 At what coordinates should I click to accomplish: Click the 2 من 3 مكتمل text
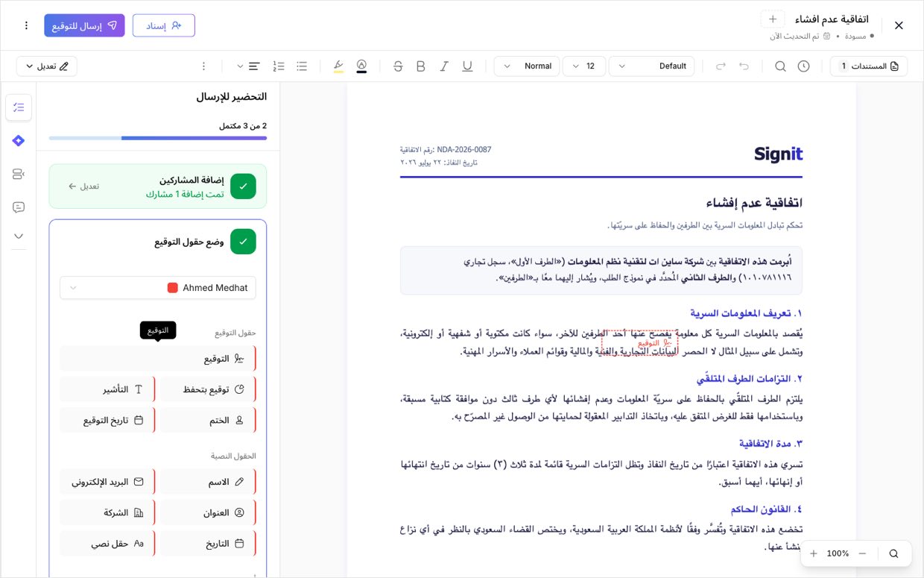pos(243,126)
